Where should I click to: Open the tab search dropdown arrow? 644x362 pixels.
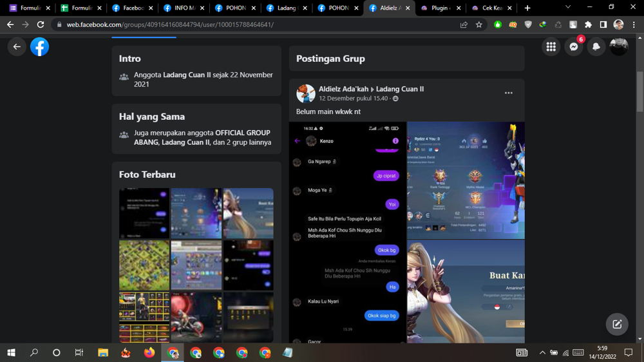[x=567, y=7]
